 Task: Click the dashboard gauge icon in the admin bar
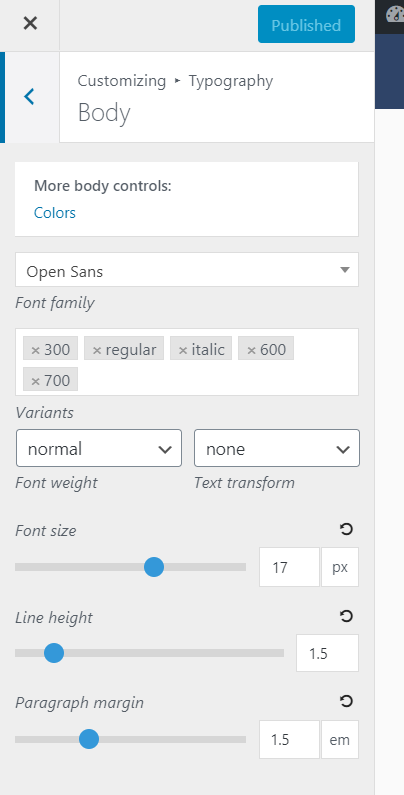coord(395,15)
